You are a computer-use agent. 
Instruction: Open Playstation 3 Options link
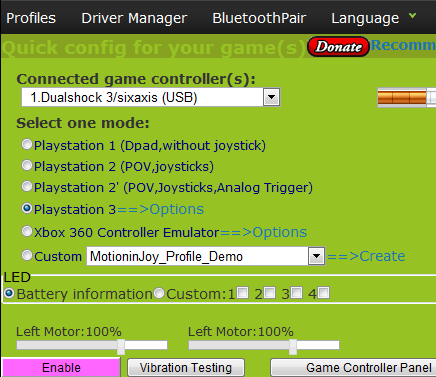click(160, 209)
